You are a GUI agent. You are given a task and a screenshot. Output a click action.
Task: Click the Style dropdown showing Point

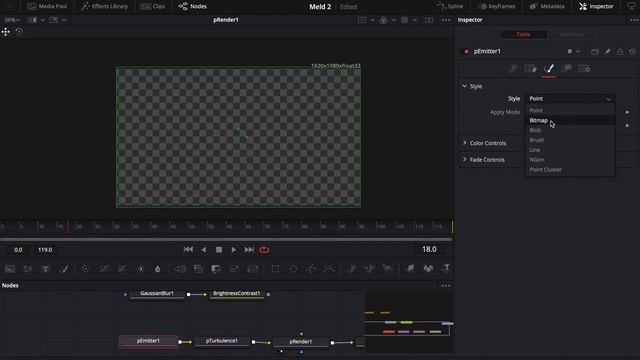570,99
